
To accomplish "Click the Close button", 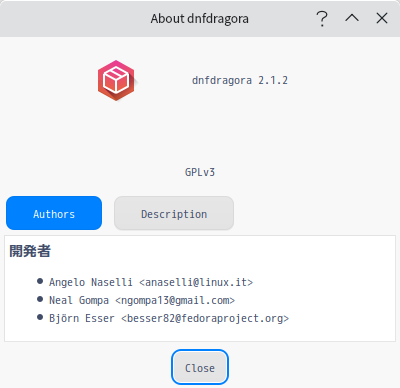I will point(200,367).
